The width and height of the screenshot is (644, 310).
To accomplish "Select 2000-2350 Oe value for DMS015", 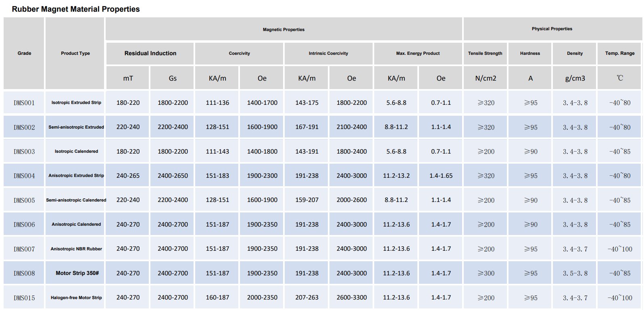I will [x=262, y=298].
